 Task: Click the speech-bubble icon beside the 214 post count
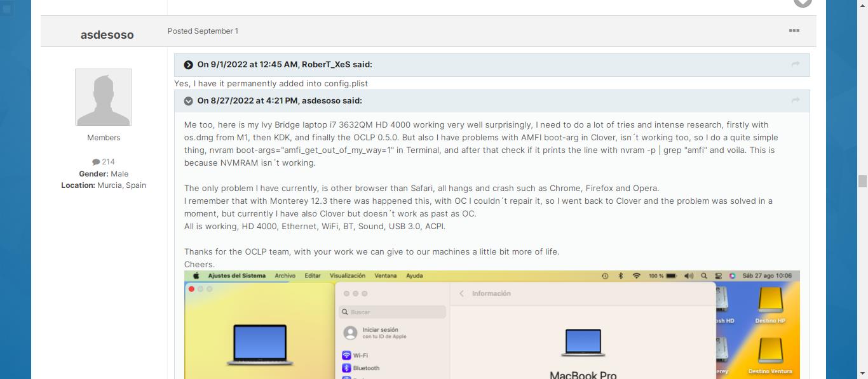point(97,161)
